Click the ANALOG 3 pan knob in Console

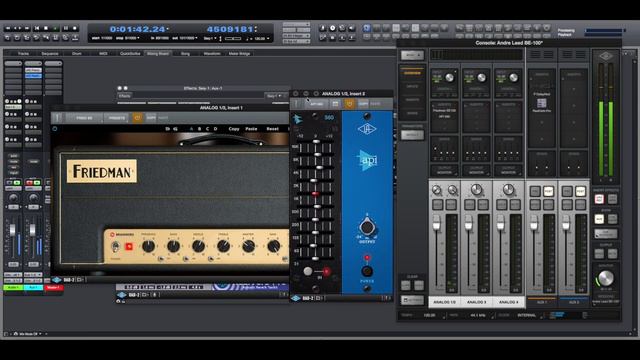[476, 189]
